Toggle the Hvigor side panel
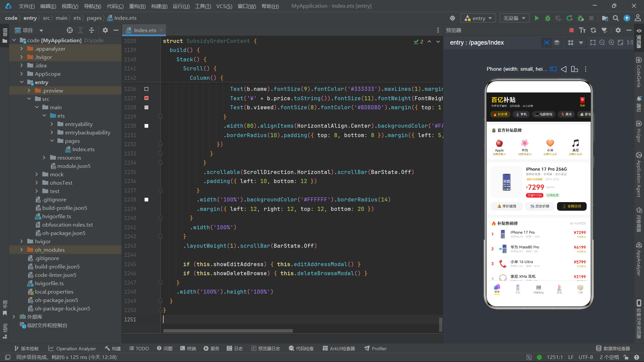 [639, 131]
